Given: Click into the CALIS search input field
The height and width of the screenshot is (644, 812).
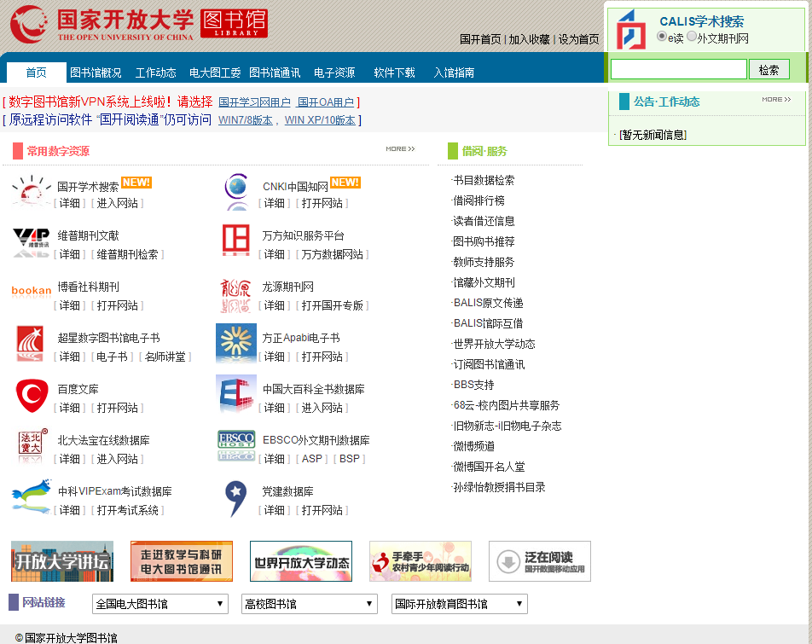Looking at the screenshot, I should tap(678, 69).
